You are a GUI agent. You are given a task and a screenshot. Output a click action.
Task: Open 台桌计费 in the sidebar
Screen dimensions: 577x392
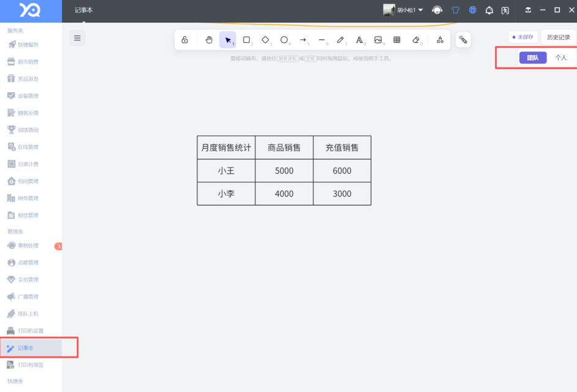click(x=31, y=164)
